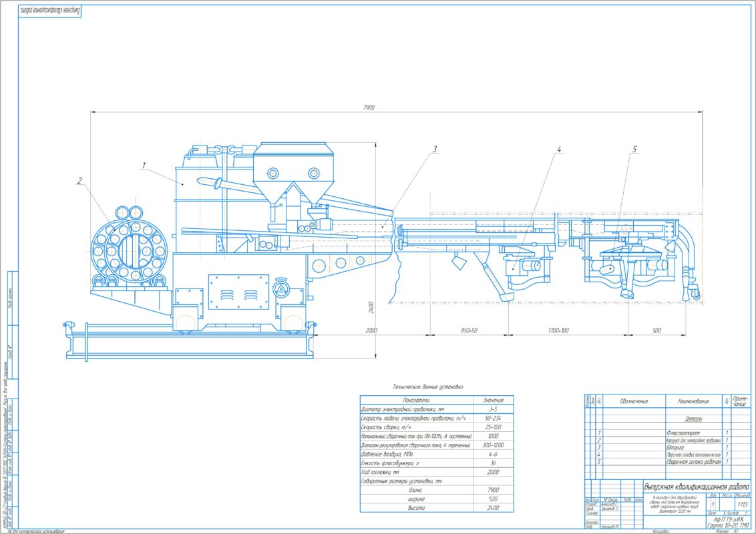Click 'Скорость подачи электродной проволоки, м/ч' label
The width and height of the screenshot is (756, 534).
[413, 419]
